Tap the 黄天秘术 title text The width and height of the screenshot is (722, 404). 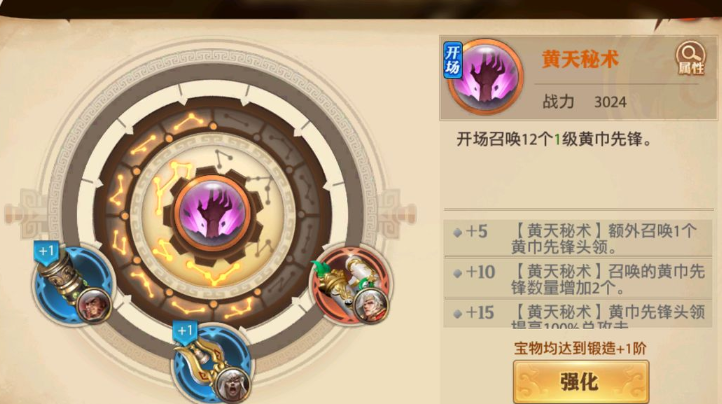580,59
